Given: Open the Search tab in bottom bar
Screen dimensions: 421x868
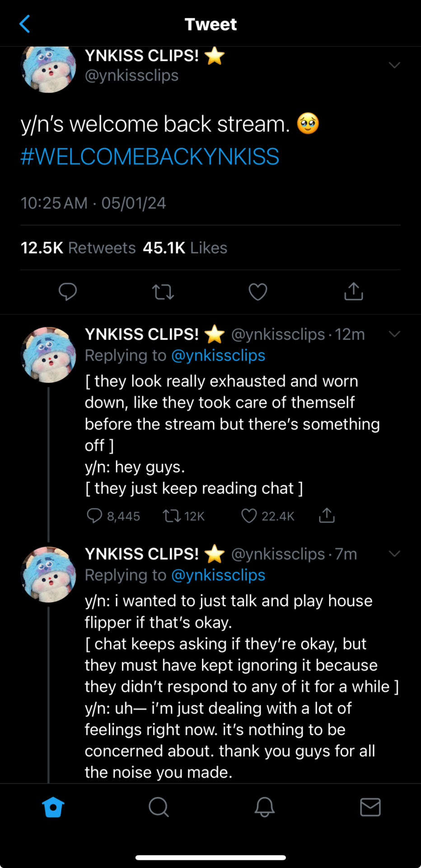Looking at the screenshot, I should click(x=159, y=807).
